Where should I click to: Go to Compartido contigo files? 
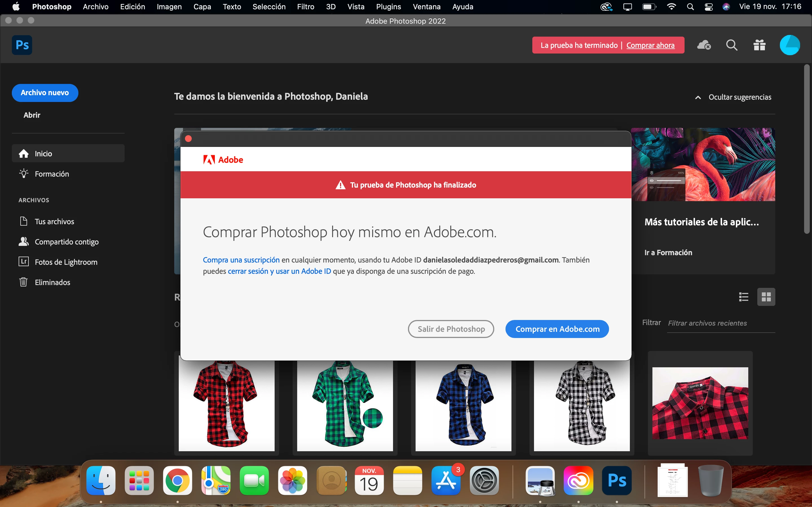pos(67,242)
